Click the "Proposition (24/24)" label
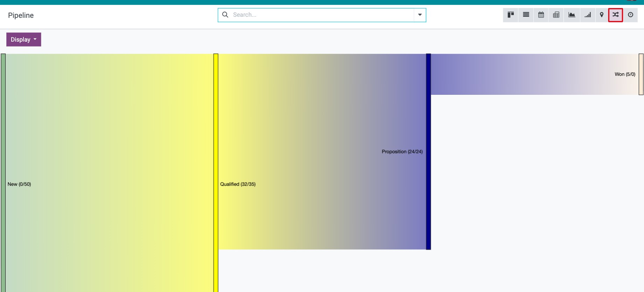The image size is (644, 292). [x=402, y=152]
